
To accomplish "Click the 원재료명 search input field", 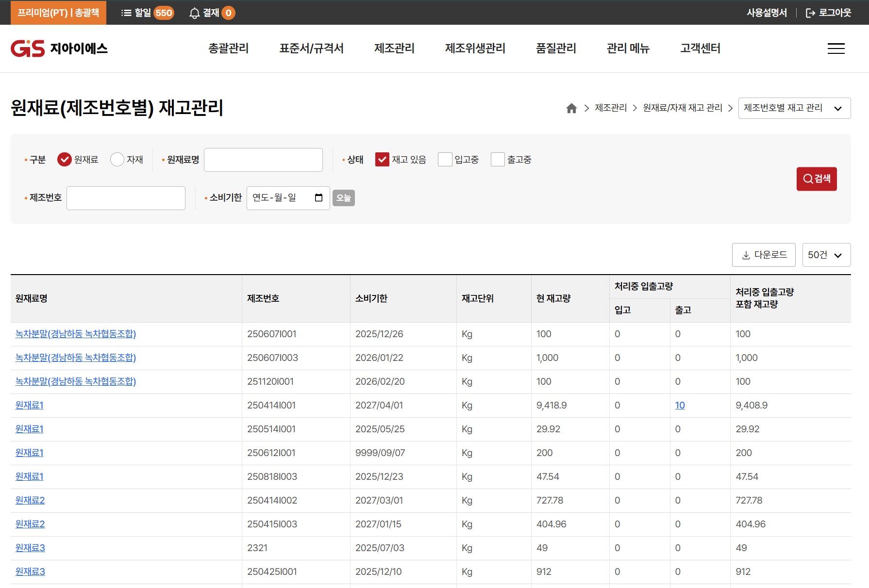I will pos(263,160).
